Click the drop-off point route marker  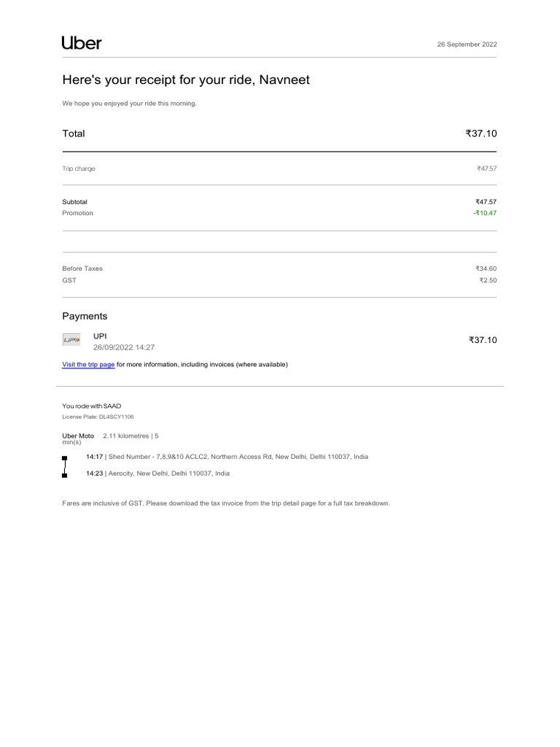65,474
